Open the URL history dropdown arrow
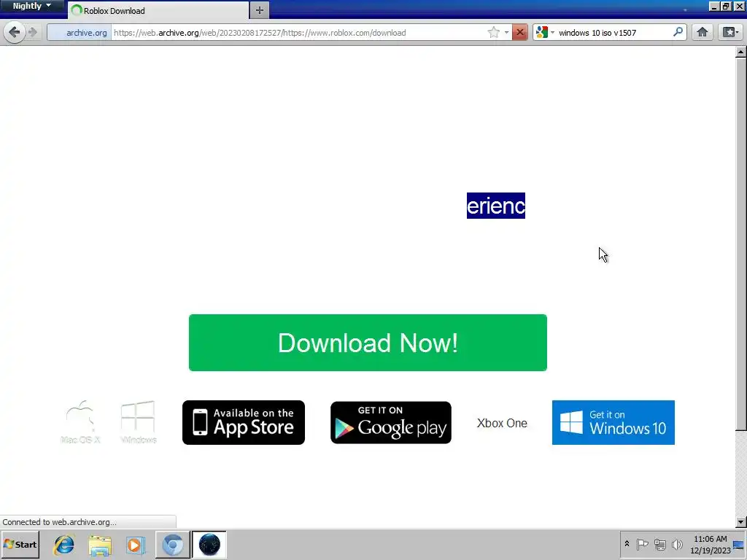The height and width of the screenshot is (560, 747). click(506, 32)
